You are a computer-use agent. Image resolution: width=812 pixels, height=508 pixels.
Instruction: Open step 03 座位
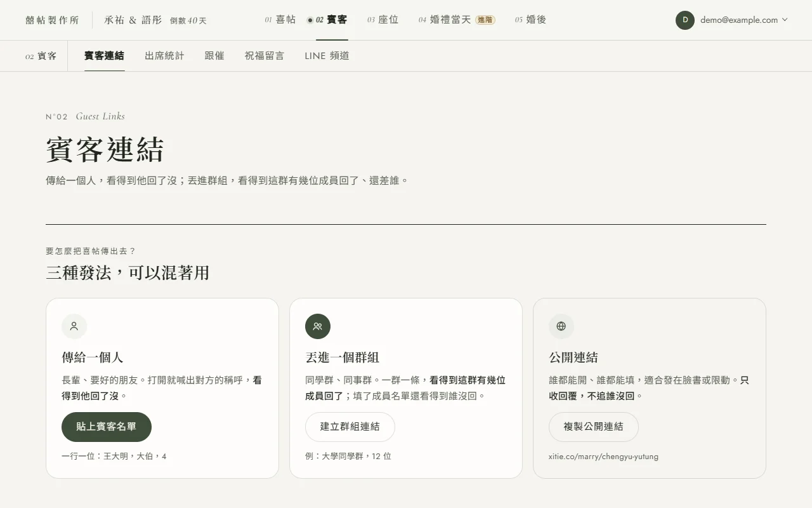[383, 20]
